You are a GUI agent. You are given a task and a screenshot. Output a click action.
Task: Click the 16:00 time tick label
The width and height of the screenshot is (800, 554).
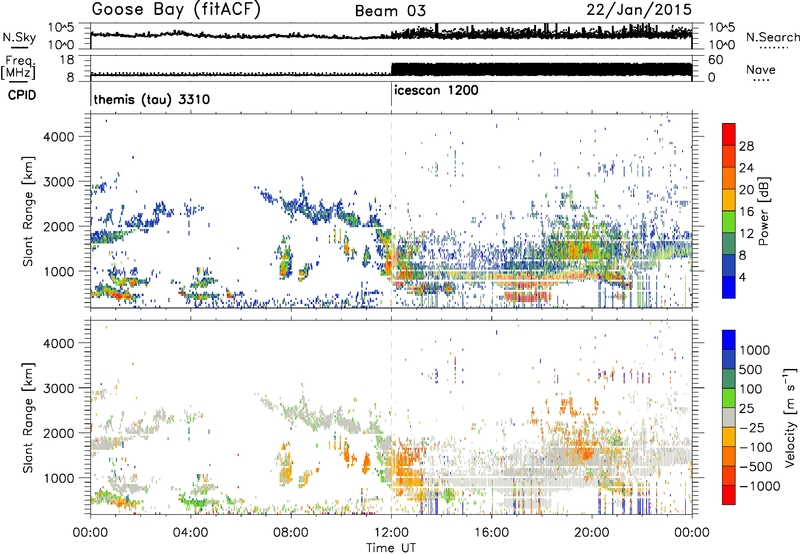click(491, 533)
